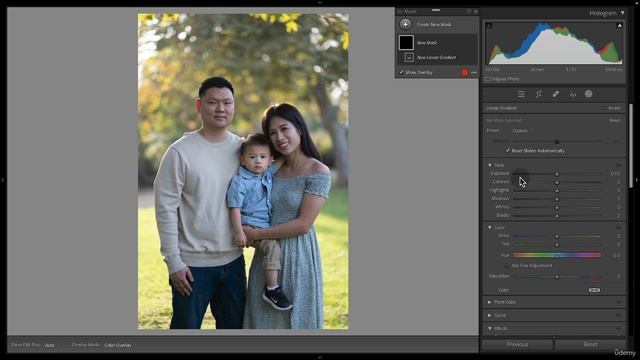Toggle Reset Sliders Automatically checkbox
Viewport: 640px width, 360px height.
(x=508, y=151)
